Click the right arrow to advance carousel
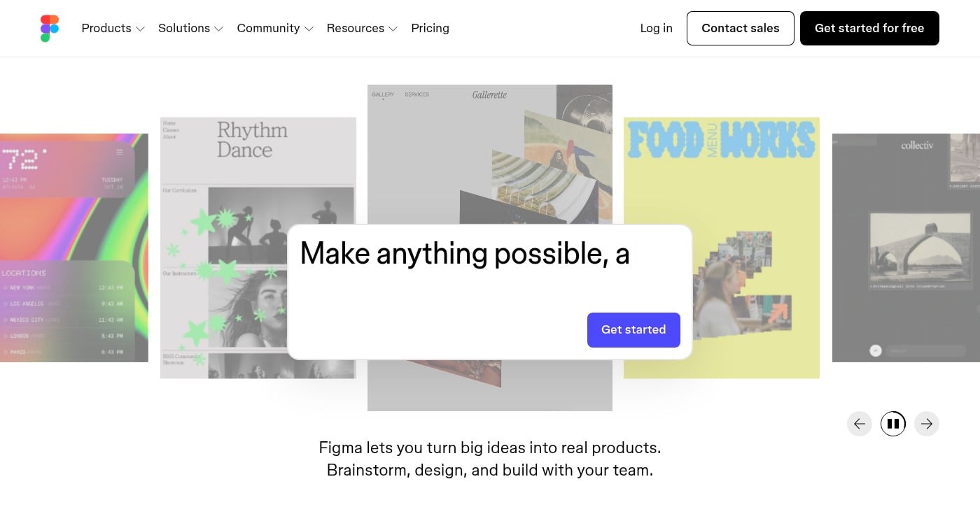The height and width of the screenshot is (514, 980). (x=927, y=423)
